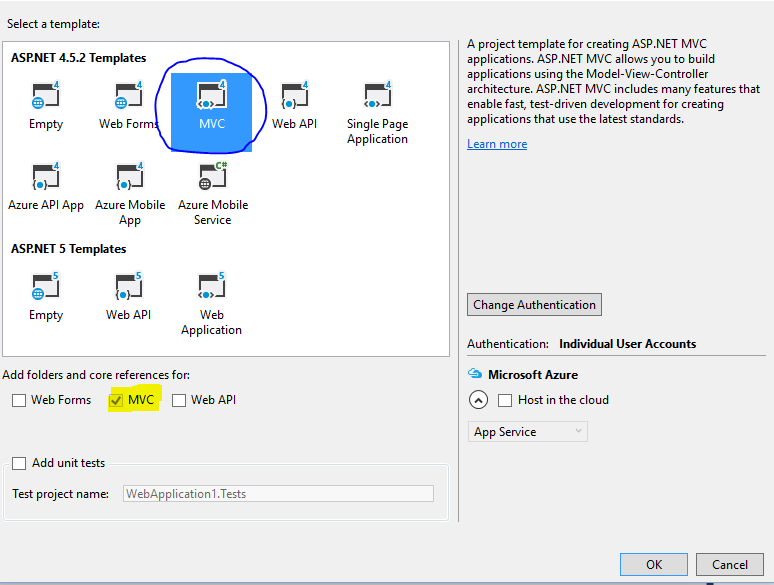Click the Change Authentication button
This screenshot has height=585, width=774.
coord(534,305)
